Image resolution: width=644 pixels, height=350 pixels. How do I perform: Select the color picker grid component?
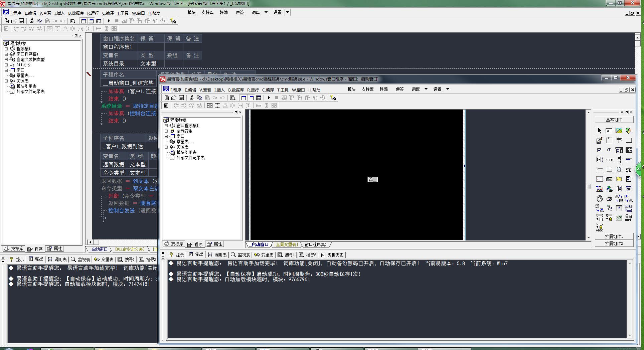[600, 189]
